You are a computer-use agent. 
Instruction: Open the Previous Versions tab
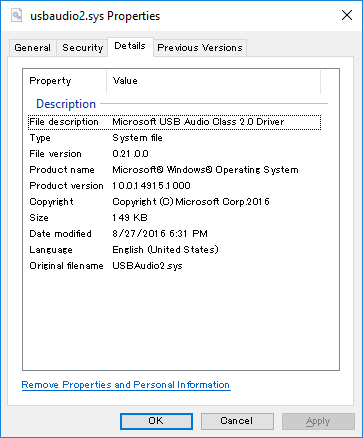pos(200,48)
